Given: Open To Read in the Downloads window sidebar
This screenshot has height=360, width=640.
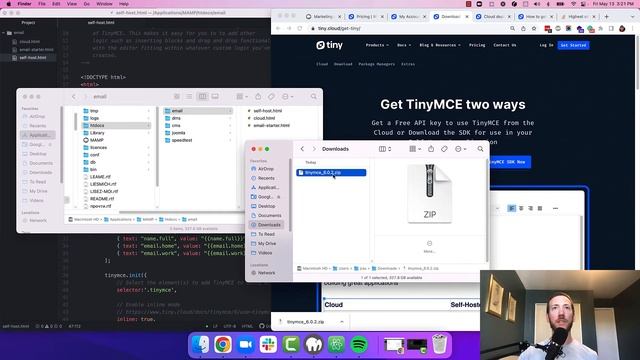Looking at the screenshot, I should 266,234.
